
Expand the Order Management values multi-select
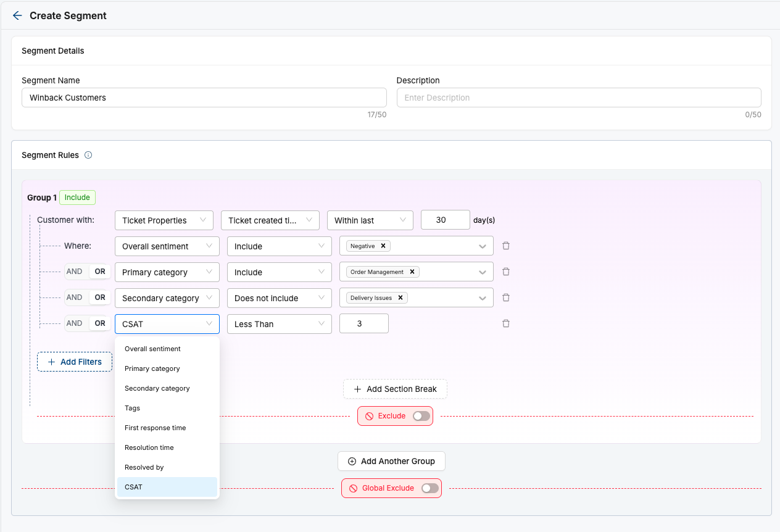pyautogui.click(x=482, y=272)
